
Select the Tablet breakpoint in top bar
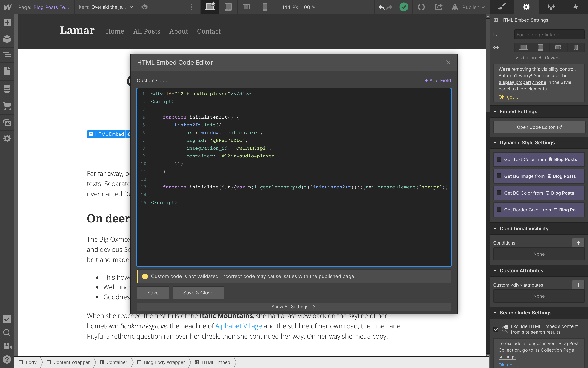click(x=228, y=7)
